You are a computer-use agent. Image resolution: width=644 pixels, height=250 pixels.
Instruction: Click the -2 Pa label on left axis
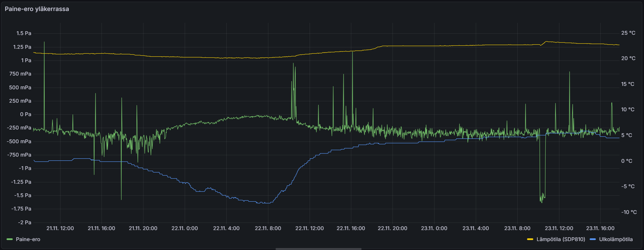click(x=25, y=223)
